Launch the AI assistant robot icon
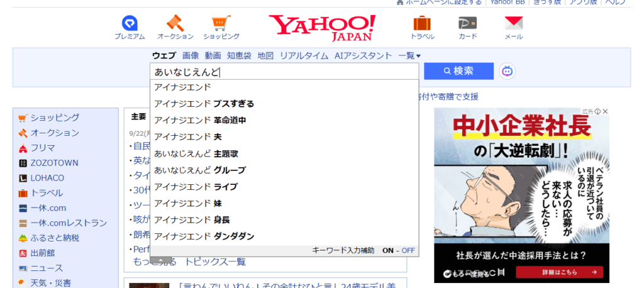Viewport: 644px width, 288px height. point(508,71)
